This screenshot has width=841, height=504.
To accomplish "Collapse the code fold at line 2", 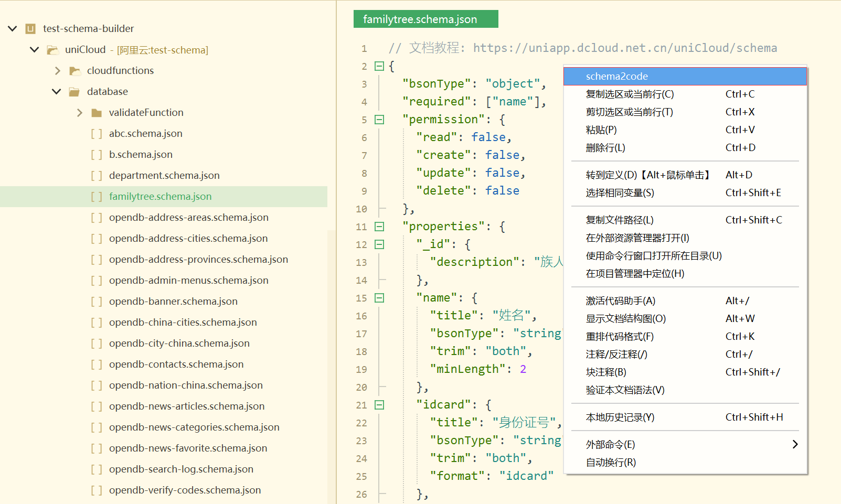I will tap(379, 66).
